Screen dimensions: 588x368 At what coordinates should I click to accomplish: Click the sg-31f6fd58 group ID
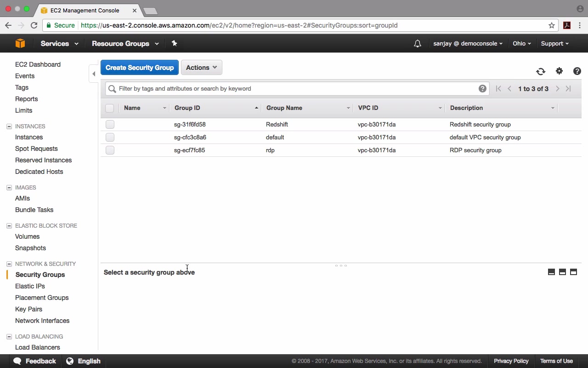click(190, 124)
